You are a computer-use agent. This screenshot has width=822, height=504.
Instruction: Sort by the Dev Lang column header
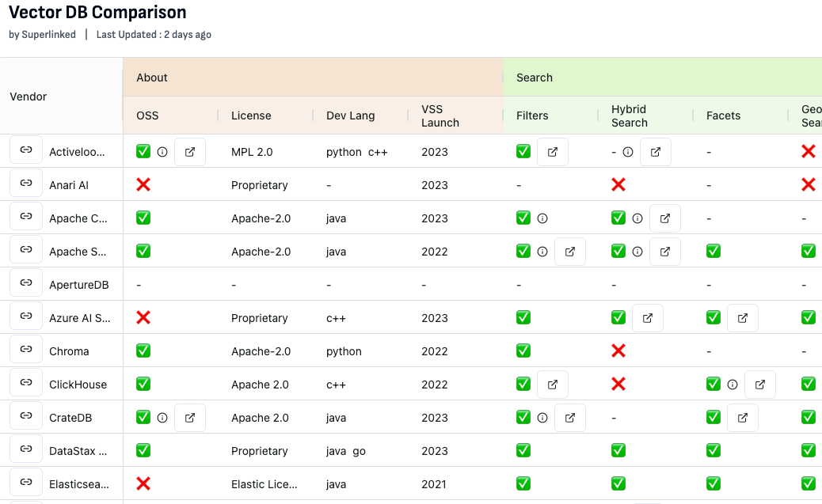click(x=350, y=116)
